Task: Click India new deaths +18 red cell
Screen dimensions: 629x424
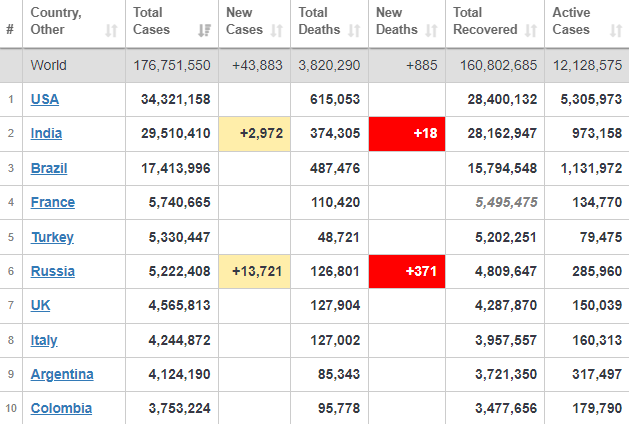Action: 407,134
